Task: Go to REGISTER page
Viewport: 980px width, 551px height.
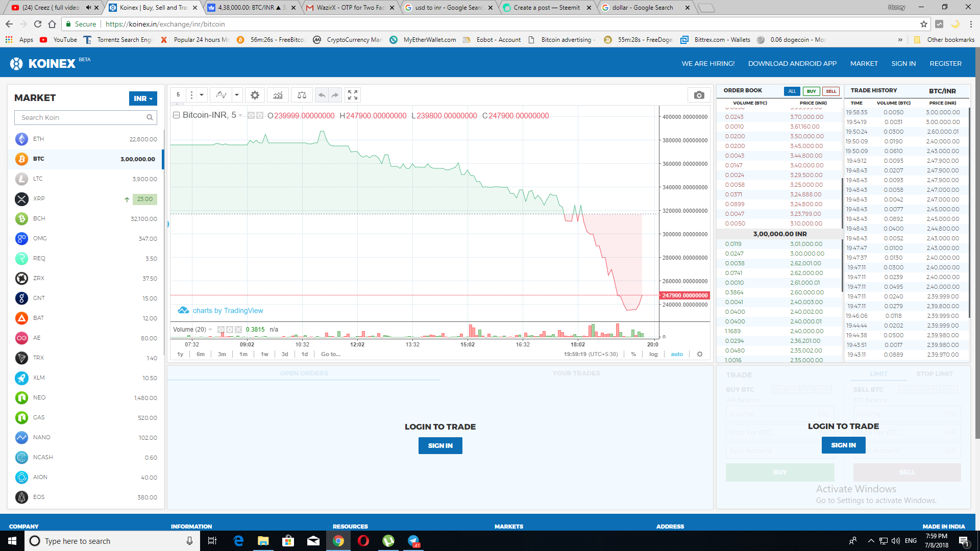Action: tap(945, 64)
